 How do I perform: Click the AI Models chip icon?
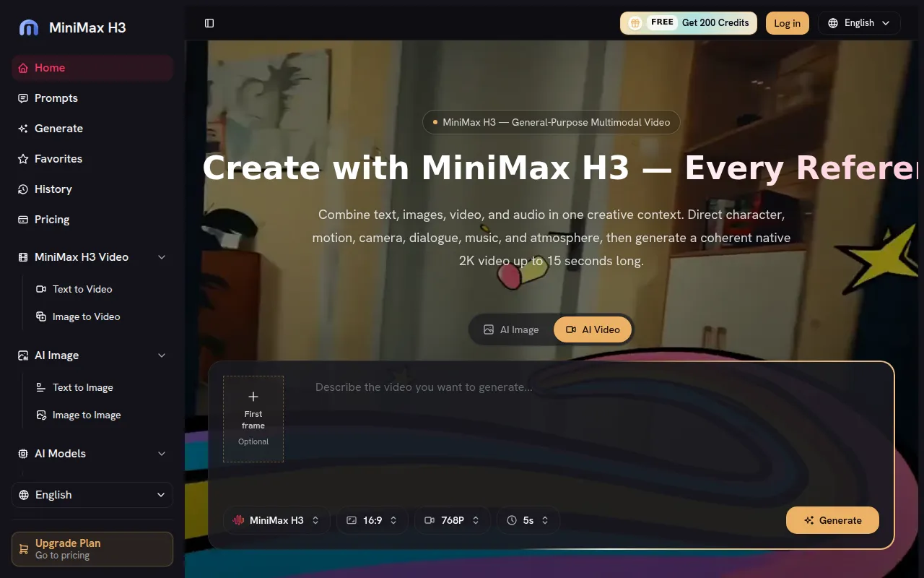coord(22,454)
